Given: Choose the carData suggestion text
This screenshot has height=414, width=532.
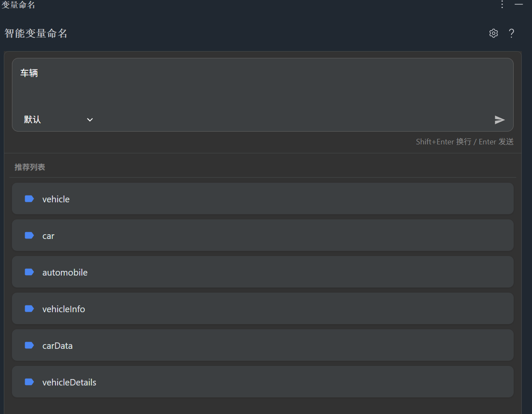Looking at the screenshot, I should (x=57, y=346).
